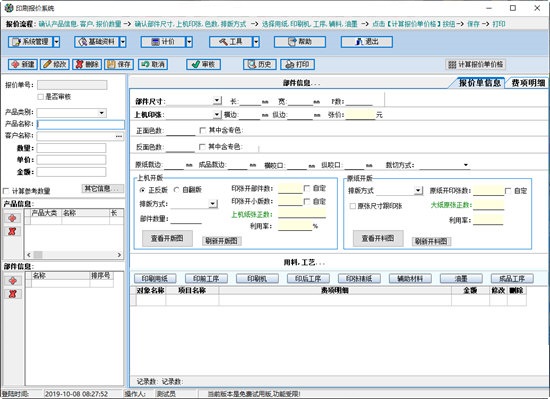
Task: Click the 计算报价单价格 button
Action: coord(476,65)
